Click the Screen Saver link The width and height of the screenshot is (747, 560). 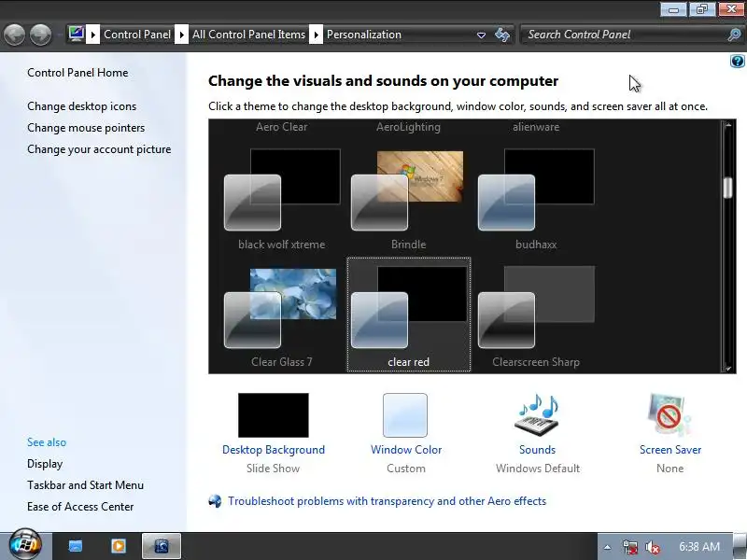tap(670, 450)
